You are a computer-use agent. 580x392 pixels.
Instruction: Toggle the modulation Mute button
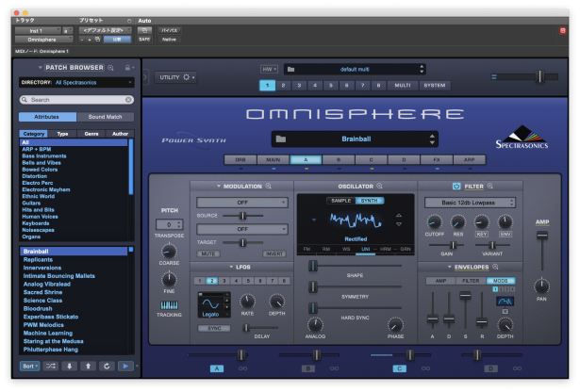pyautogui.click(x=209, y=254)
